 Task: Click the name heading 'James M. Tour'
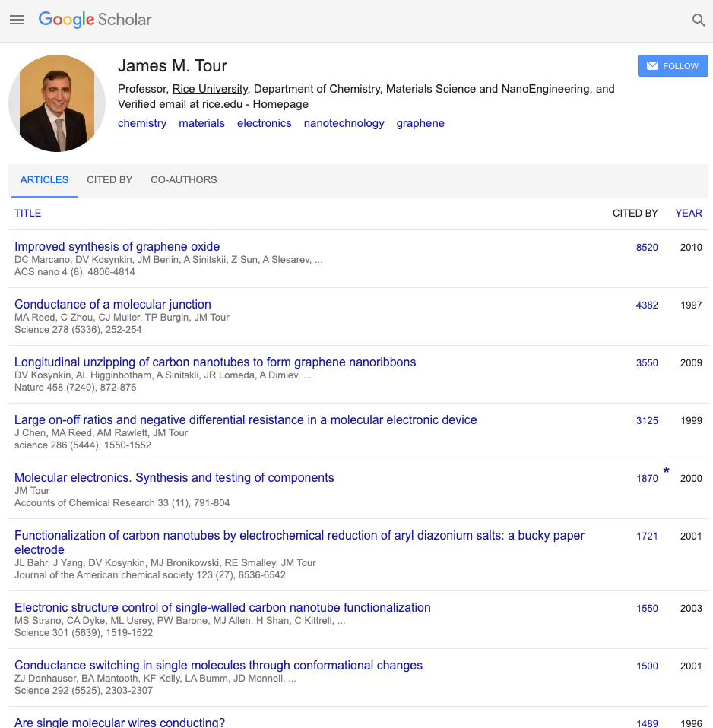[x=173, y=66]
